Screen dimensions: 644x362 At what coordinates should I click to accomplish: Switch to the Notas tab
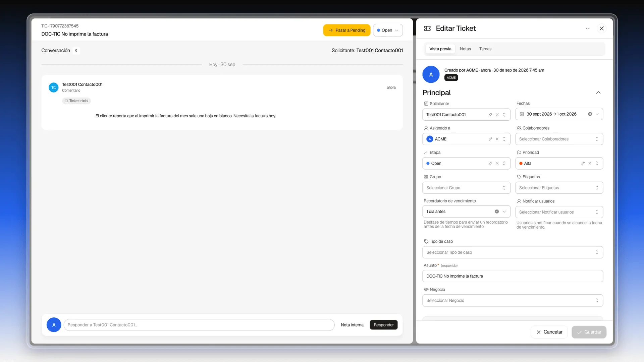tap(465, 49)
